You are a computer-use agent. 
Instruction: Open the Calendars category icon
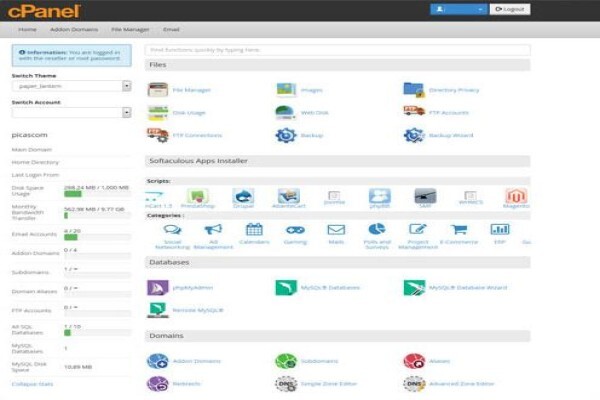point(254,230)
